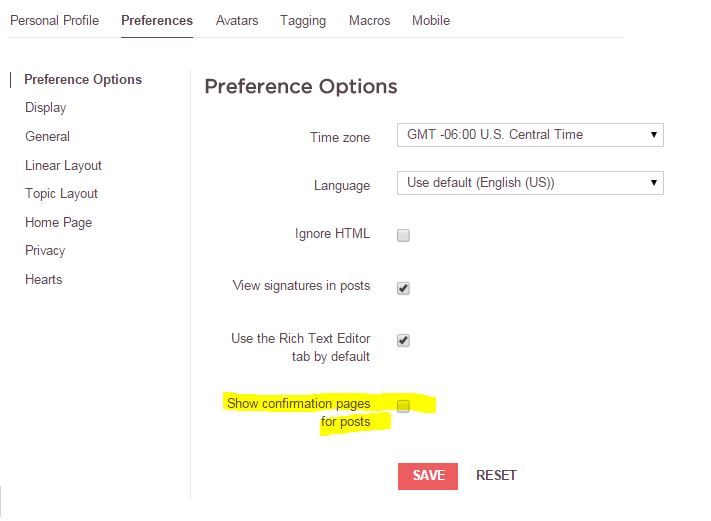
Task: Open Privacy settings in the sidebar
Action: [45, 250]
